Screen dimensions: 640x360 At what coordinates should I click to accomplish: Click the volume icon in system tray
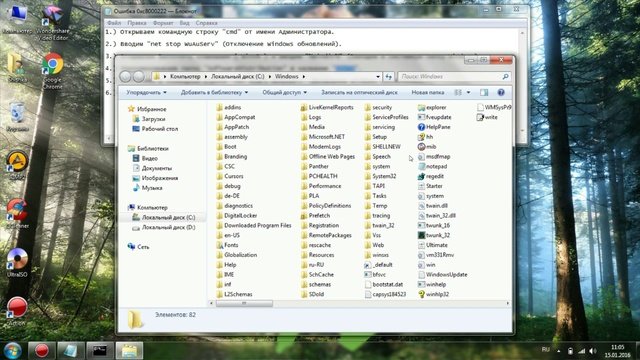coord(593,351)
